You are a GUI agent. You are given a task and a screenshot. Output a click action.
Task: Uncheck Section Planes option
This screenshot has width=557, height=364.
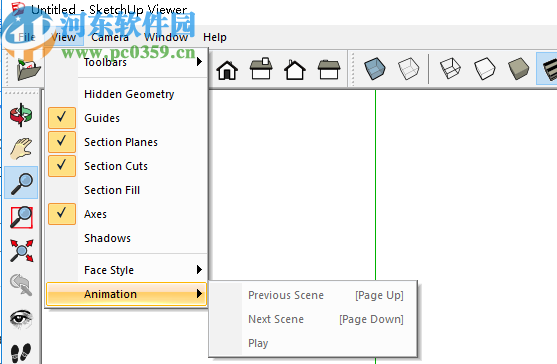(126, 142)
